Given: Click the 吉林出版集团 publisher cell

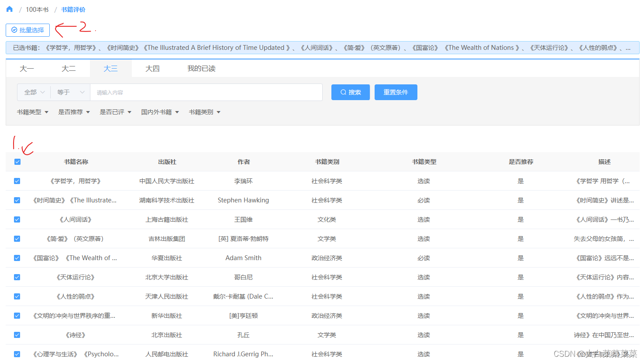Looking at the screenshot, I should 167,239.
